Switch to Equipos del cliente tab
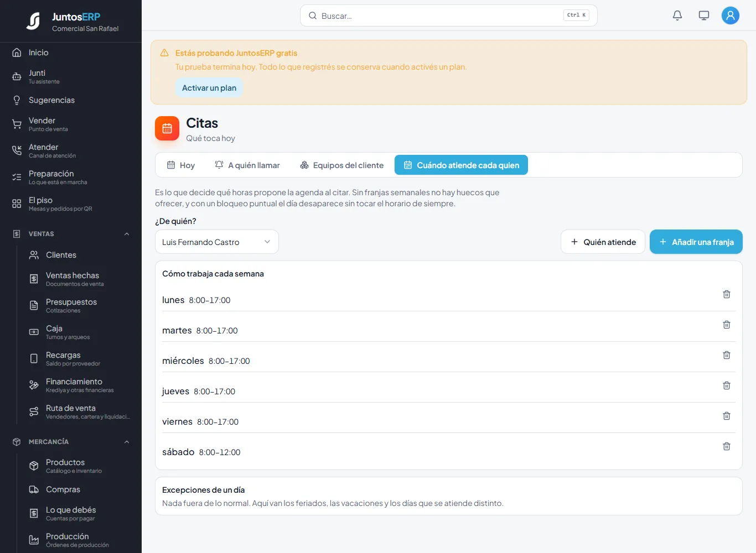 (341, 165)
